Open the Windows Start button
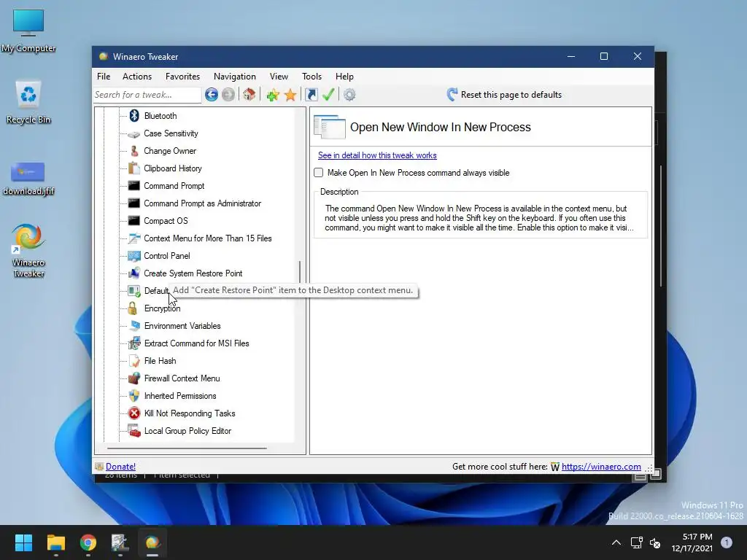Image resolution: width=747 pixels, height=560 pixels. (x=23, y=542)
